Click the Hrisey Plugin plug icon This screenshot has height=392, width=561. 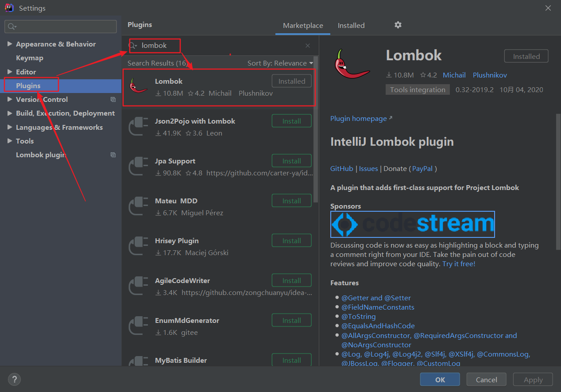138,246
